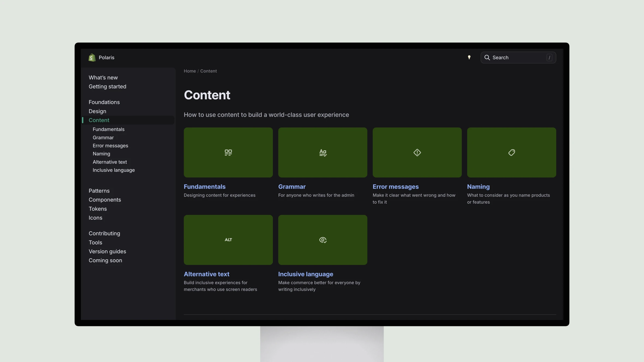
Task: Click the Naming sidebar tree item
Action: [x=101, y=154]
